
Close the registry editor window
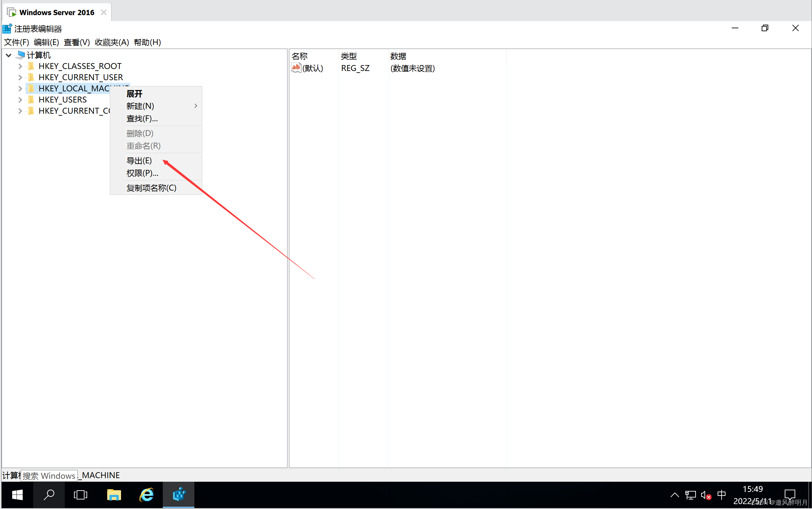point(796,28)
